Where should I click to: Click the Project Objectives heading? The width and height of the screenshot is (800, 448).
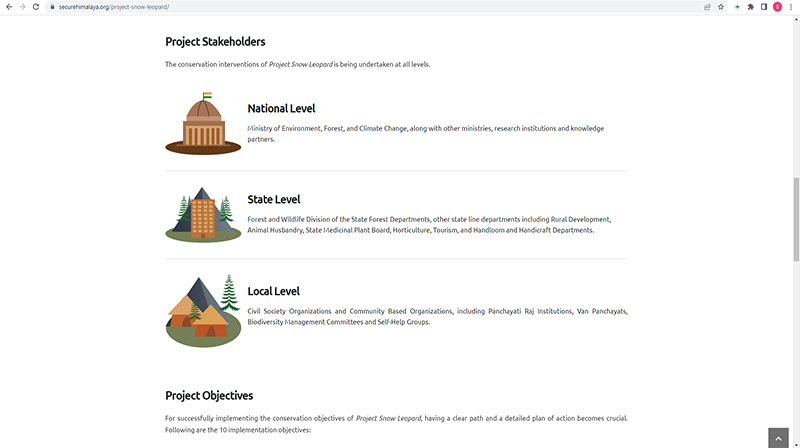(209, 395)
